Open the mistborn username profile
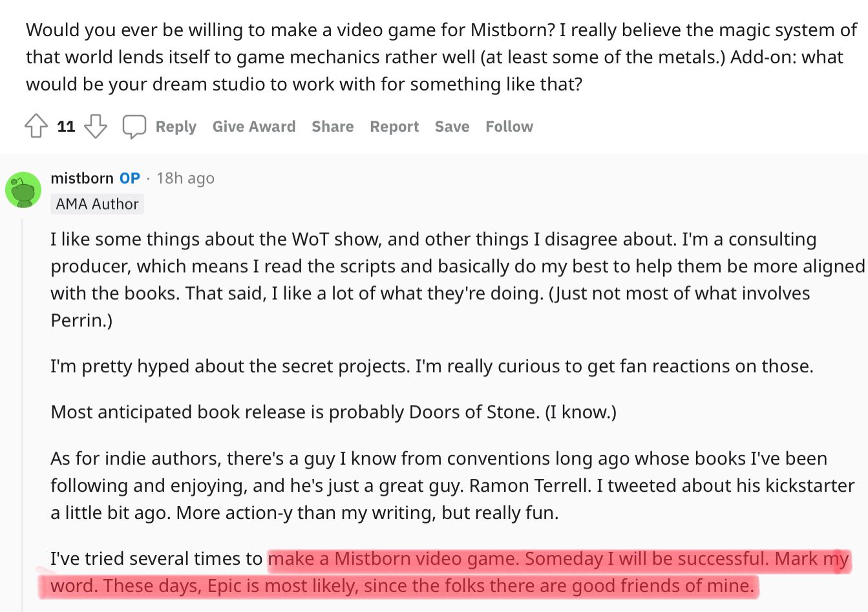 (82, 178)
